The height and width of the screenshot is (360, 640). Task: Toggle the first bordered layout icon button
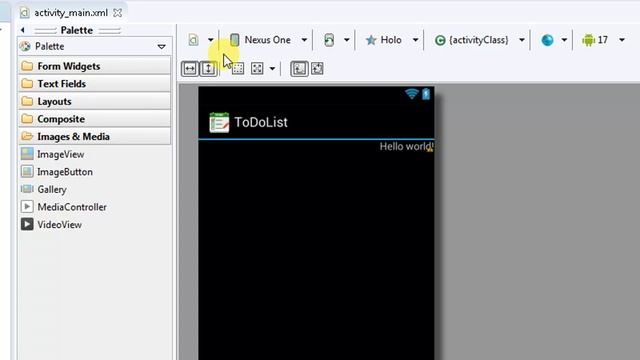click(x=299, y=69)
